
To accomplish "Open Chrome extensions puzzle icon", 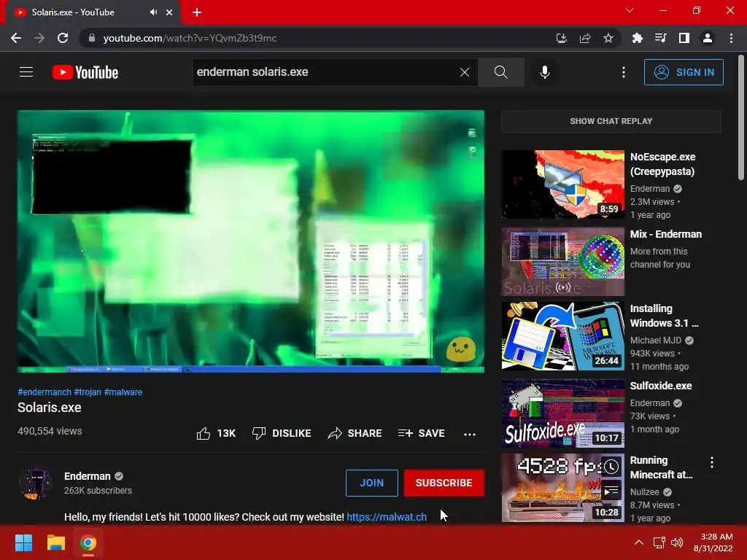I will tap(637, 38).
